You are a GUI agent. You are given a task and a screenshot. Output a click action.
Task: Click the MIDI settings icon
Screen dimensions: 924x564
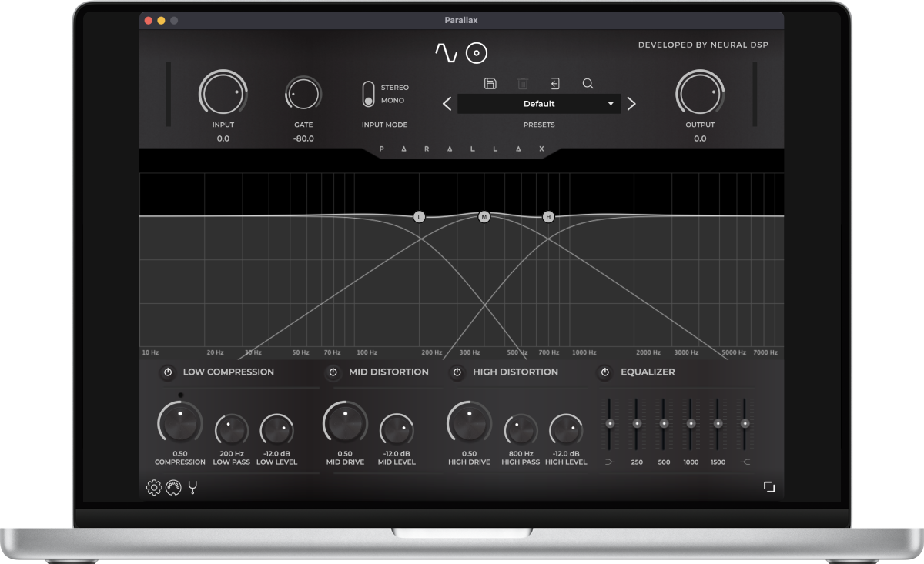click(x=173, y=487)
